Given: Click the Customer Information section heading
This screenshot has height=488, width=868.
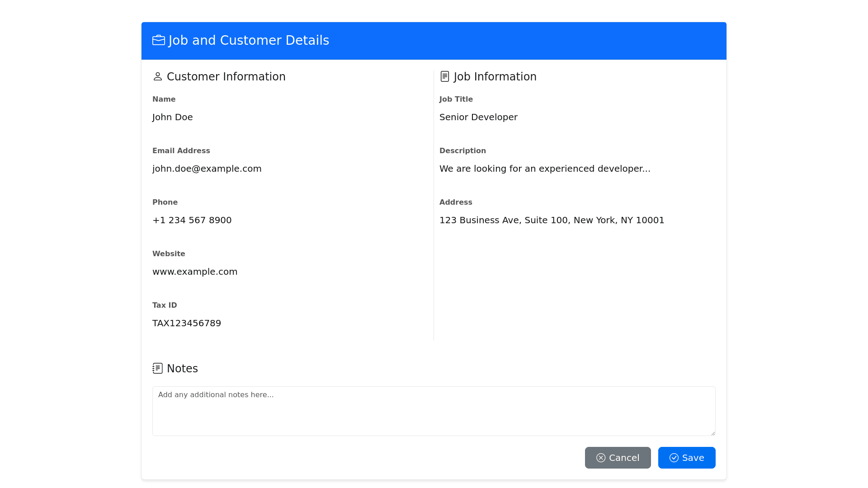Looking at the screenshot, I should 226,77.
